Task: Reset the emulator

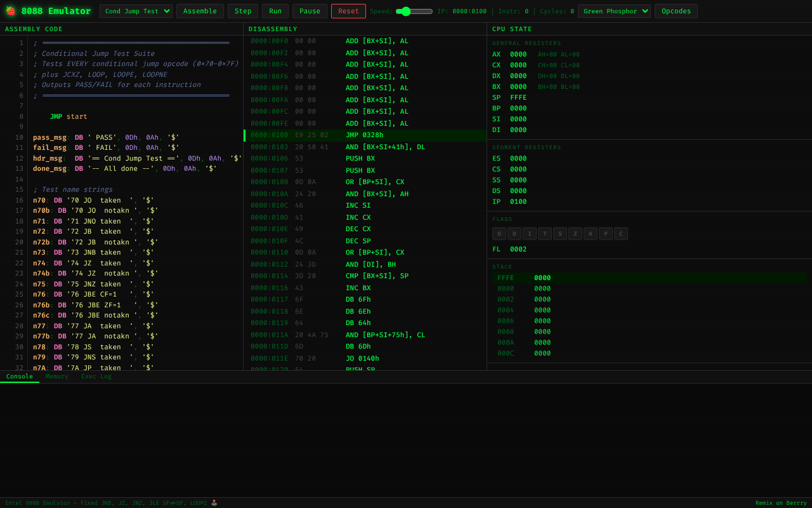Action: (348, 11)
